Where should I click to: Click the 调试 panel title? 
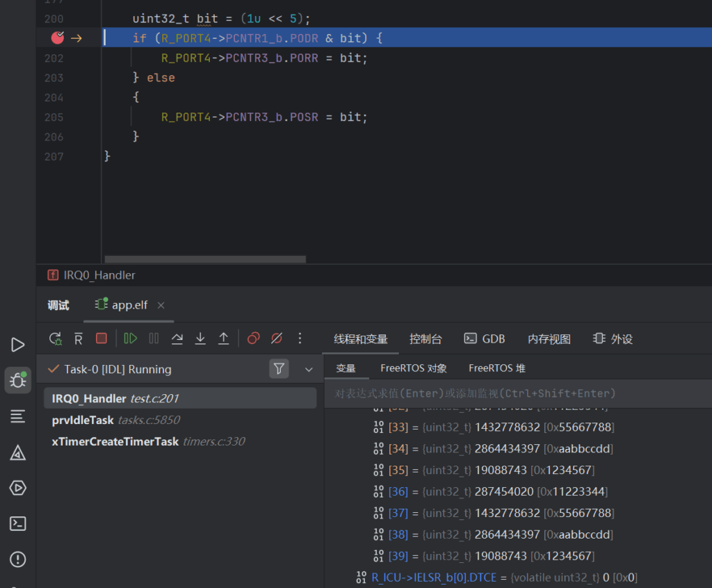[58, 305]
